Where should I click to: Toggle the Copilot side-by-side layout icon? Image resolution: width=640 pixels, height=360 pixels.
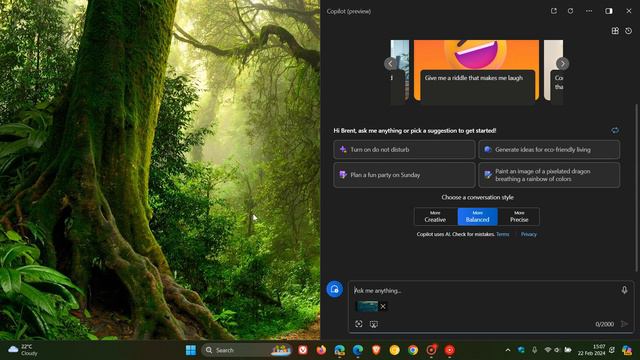[609, 11]
